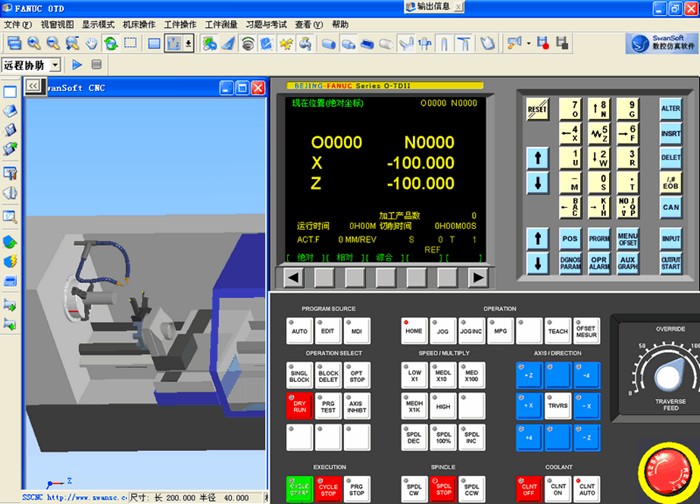Open the 机床操作 menu
This screenshot has width=700, height=504.
pos(139,25)
